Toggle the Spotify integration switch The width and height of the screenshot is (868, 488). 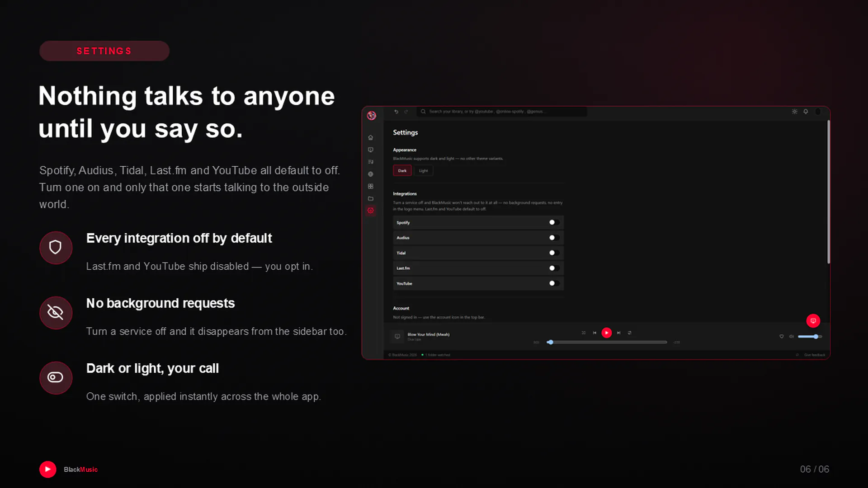(x=554, y=222)
